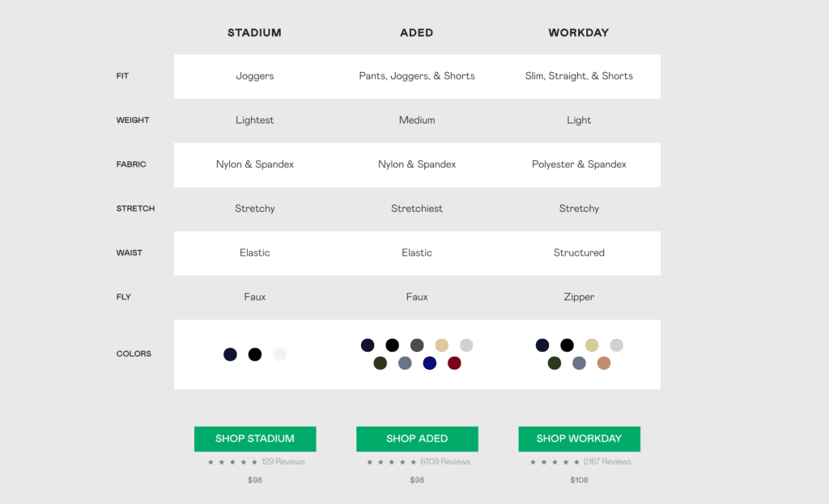
Task: Select the charcoal gray swatch under Aded
Action: click(x=417, y=345)
